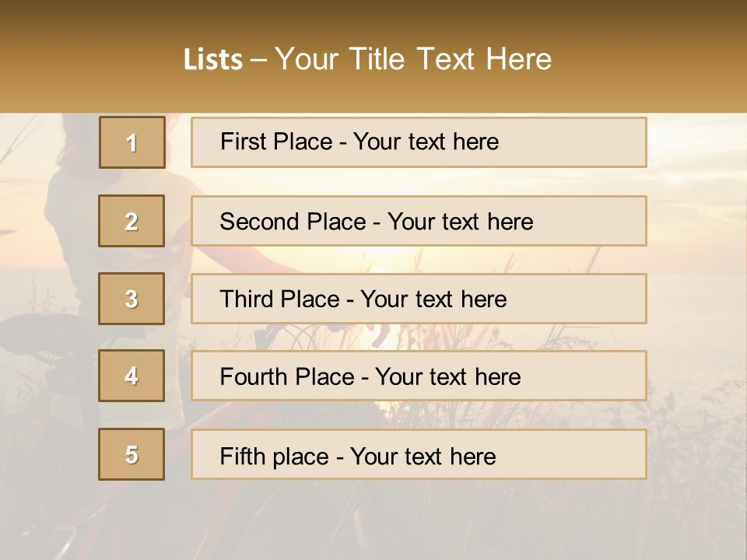Viewport: 747px width, 560px height.
Task: Click the words 'Your text here' in First Place
Action: 426,142
